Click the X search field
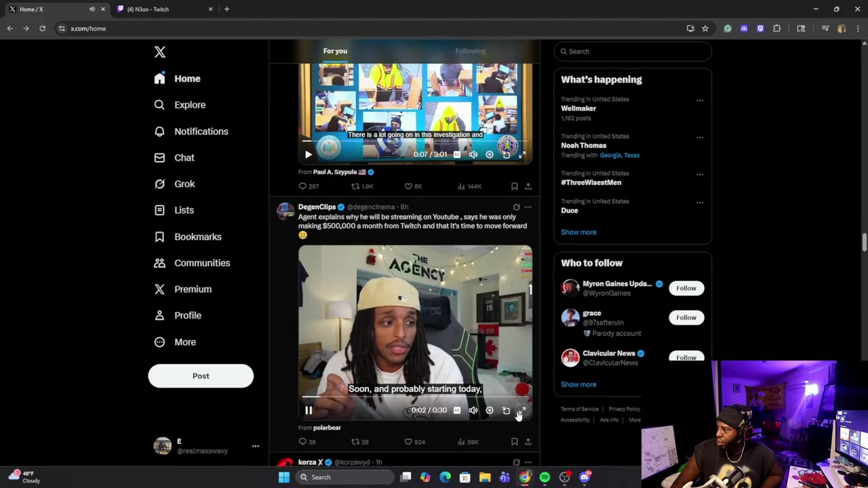This screenshot has width=868, height=488. (x=633, y=52)
